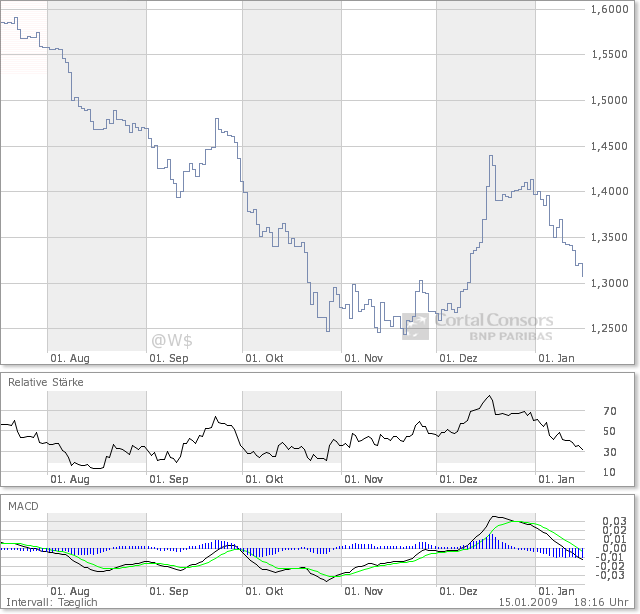This screenshot has height=614, width=640.
Task: Click the 30 level label in Relative Stärke
Action: 610,452
